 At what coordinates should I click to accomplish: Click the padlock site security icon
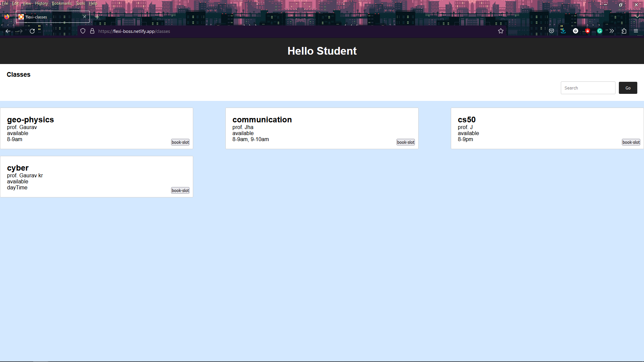tap(92, 31)
